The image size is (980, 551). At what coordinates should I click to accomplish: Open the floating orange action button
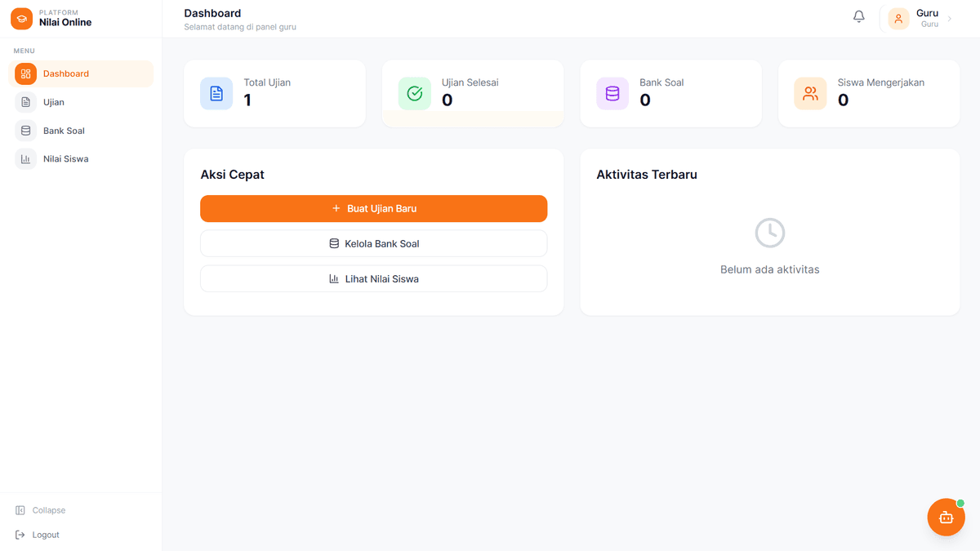point(946,517)
